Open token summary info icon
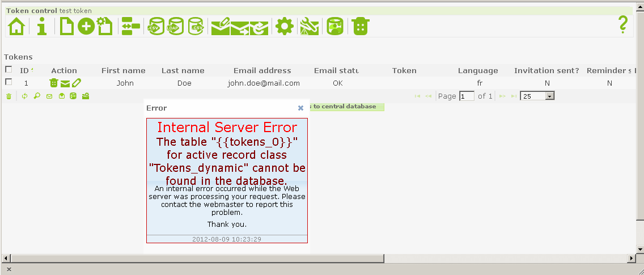Viewport: 644px width, 275px height. pyautogui.click(x=41, y=27)
